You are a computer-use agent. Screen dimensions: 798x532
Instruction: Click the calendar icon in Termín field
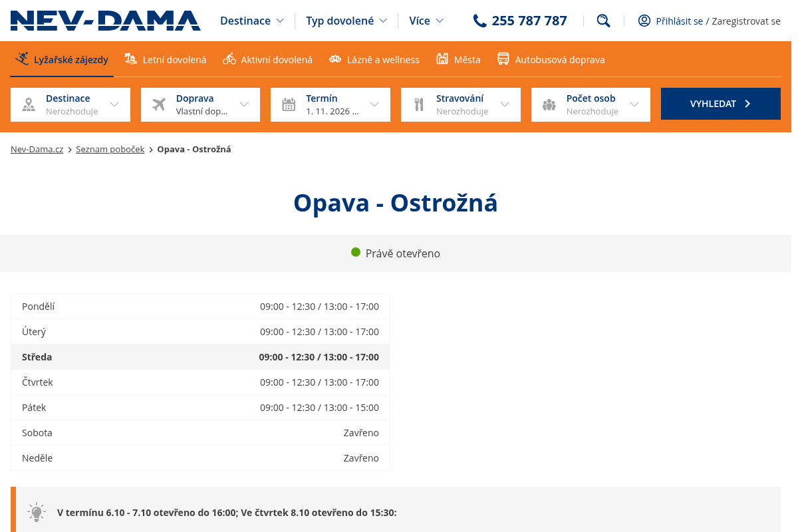point(289,104)
